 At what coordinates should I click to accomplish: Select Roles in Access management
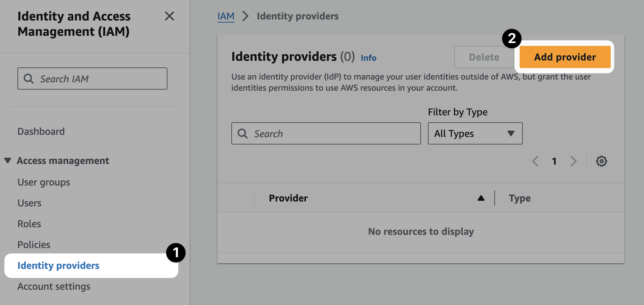click(29, 224)
